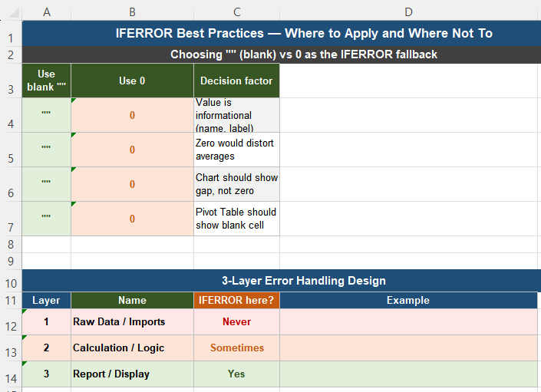Select 'Raw Data / Imports' cell
The image size is (541, 392).
point(132,321)
